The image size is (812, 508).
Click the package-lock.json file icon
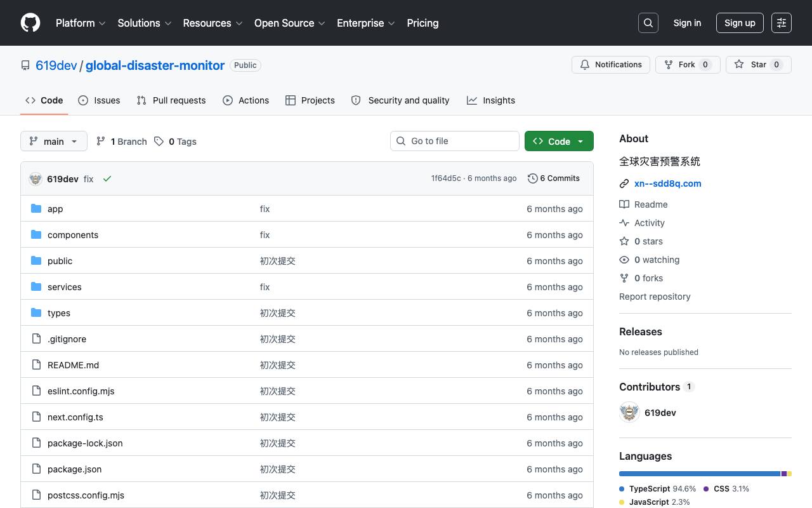pyautogui.click(x=36, y=443)
